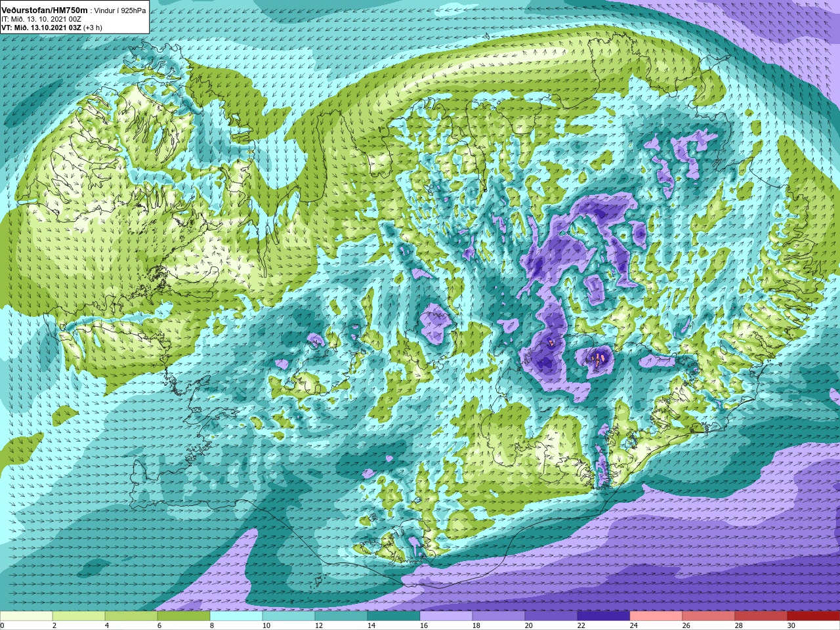Click the 16–18 lavender legend swatch
This screenshot has width=840, height=630.
pos(446,616)
